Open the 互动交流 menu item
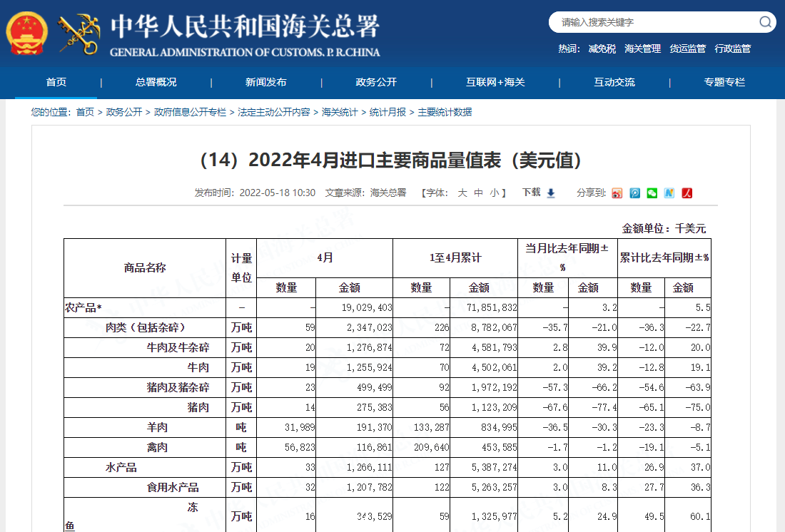785x532 pixels. click(614, 82)
